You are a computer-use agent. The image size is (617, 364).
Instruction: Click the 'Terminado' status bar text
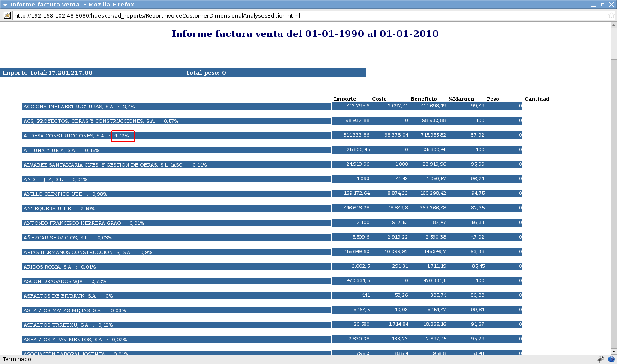pyautogui.click(x=17, y=359)
